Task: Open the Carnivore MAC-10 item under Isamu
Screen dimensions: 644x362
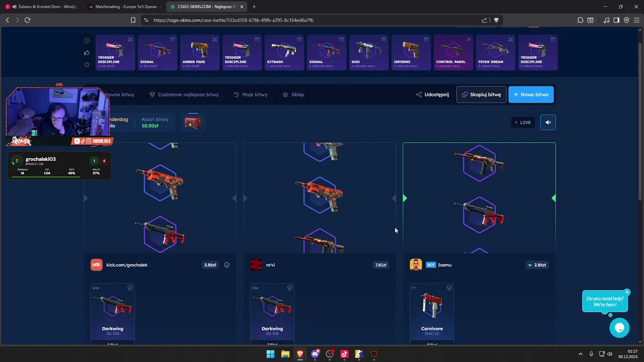Action: point(432,314)
